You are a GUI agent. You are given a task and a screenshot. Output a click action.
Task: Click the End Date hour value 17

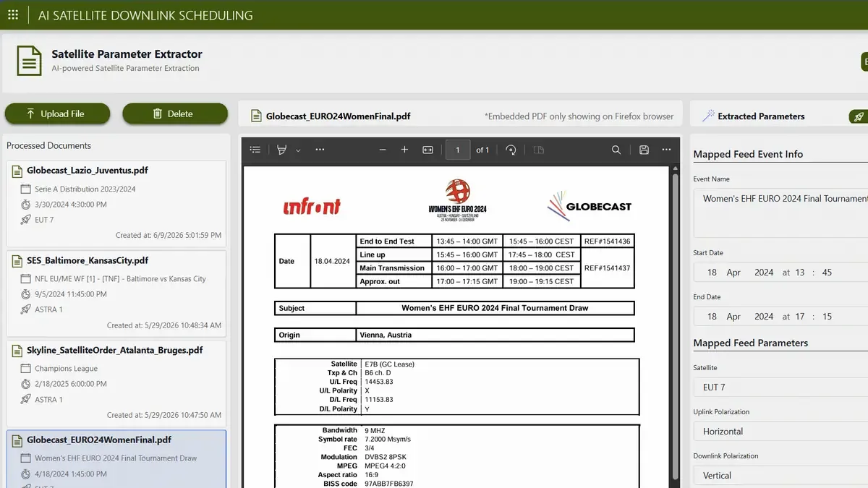coord(799,317)
